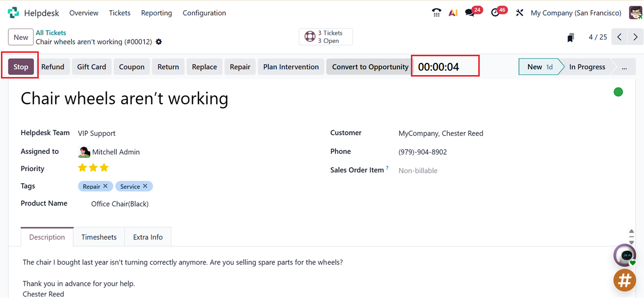Open the Configuration menu
Screen dimensions: 644x298
(204, 13)
